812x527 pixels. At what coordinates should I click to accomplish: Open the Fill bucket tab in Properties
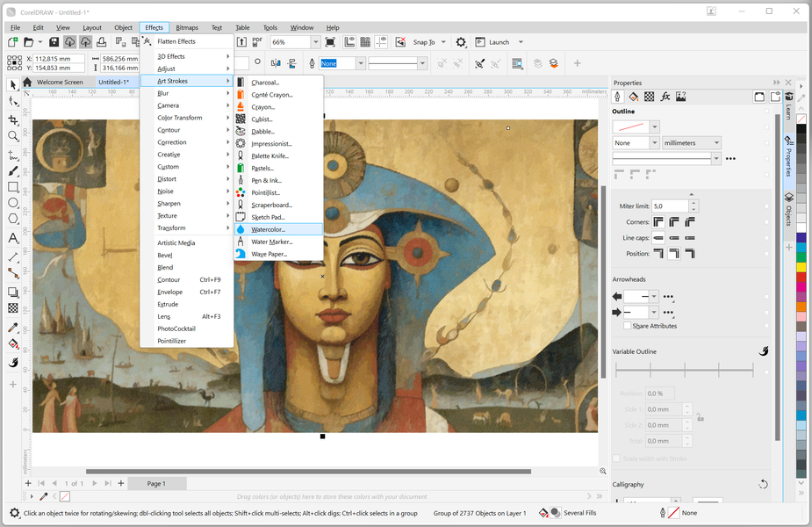coord(634,97)
